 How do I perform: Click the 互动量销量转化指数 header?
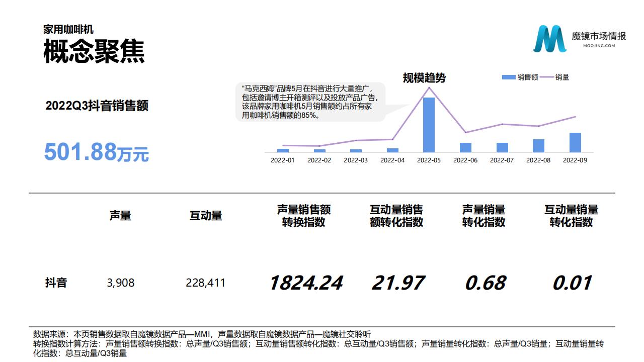[x=571, y=216]
